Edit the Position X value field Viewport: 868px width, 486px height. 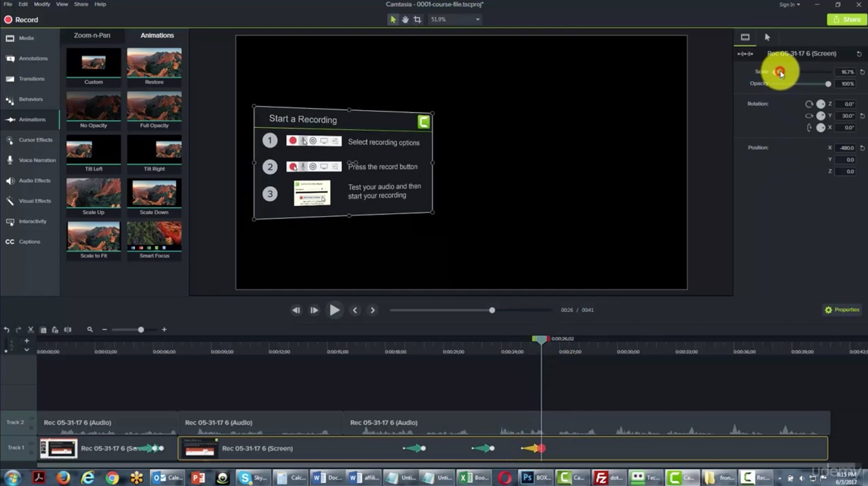(845, 148)
